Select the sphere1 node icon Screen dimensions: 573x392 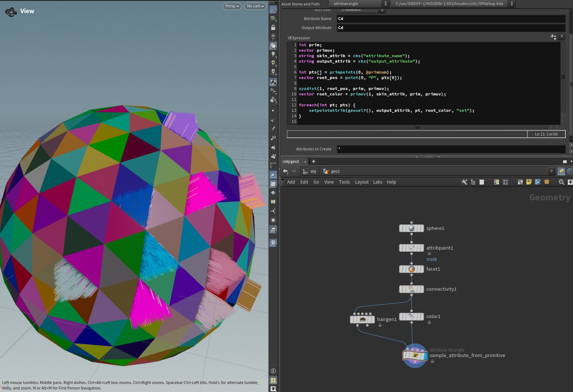tap(411, 228)
